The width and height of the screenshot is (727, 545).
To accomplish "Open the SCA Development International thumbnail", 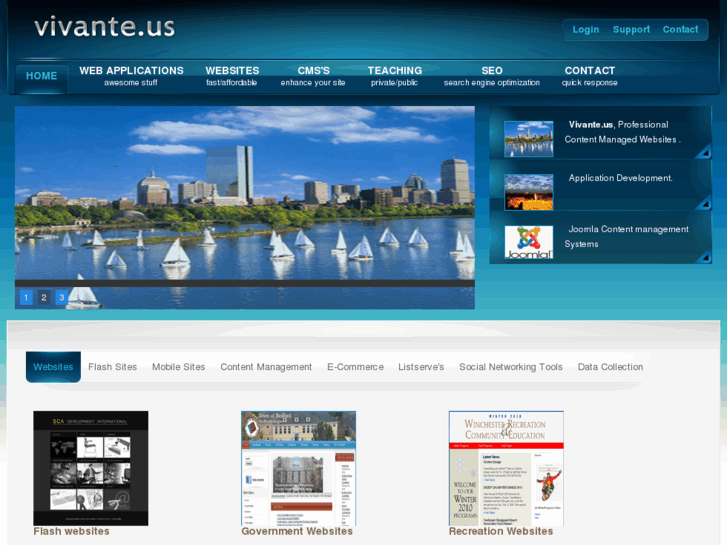I will [x=91, y=468].
